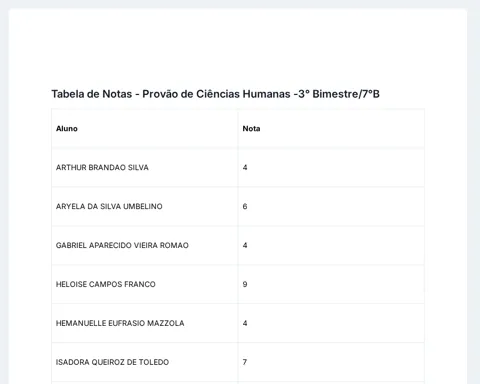The height and width of the screenshot is (384, 480).
Task: Click the name HEMANUELLE EUFRASIO MAZZOLA
Action: pyautogui.click(x=120, y=323)
